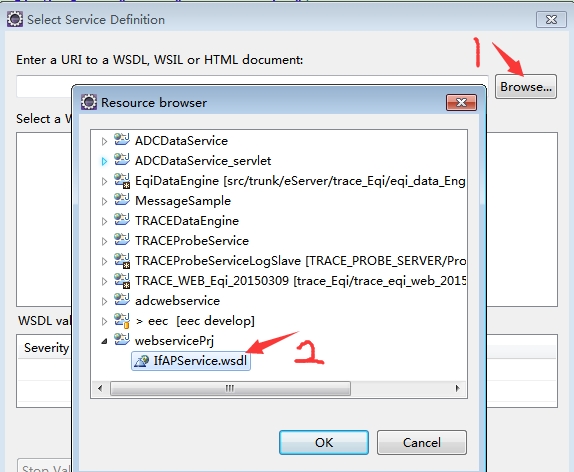This screenshot has height=472, width=574.
Task: Click the MessageSample project icon
Action: [x=122, y=200]
